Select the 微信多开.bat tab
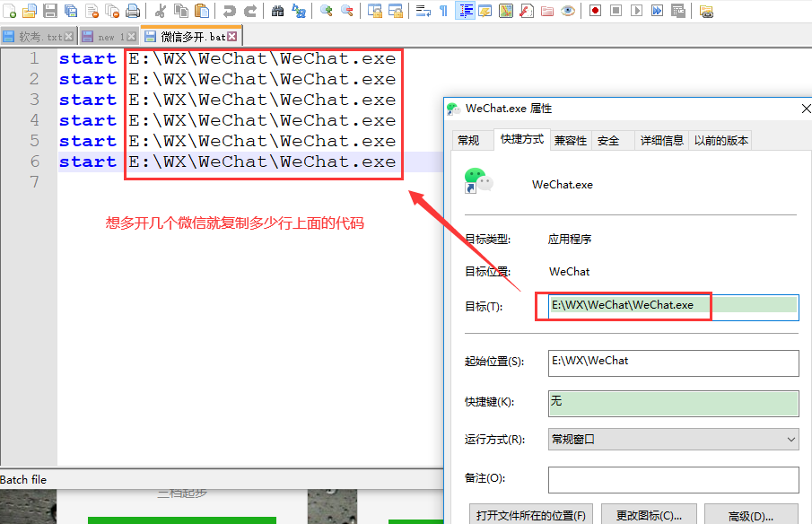 (192, 36)
